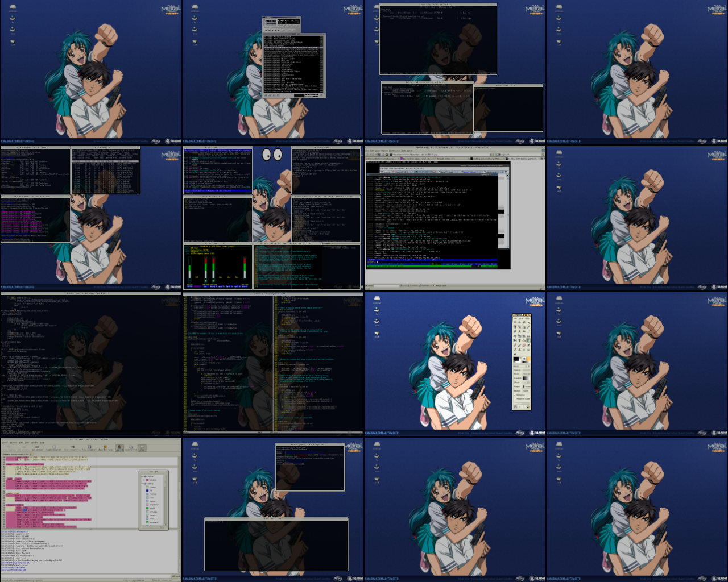Image resolution: width=728 pixels, height=582 pixels.
Task: Open the Repeat dropdown in GIMP Blend options
Action: point(526,391)
